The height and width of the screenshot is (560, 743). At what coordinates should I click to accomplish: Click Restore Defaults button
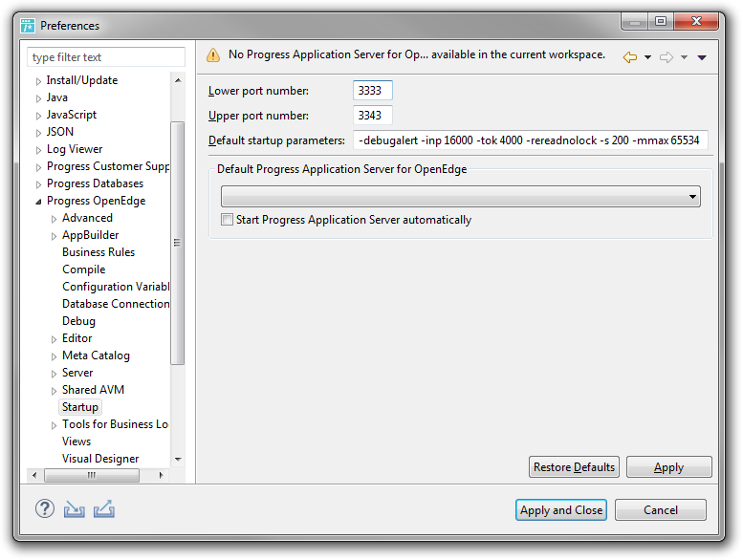(x=574, y=467)
